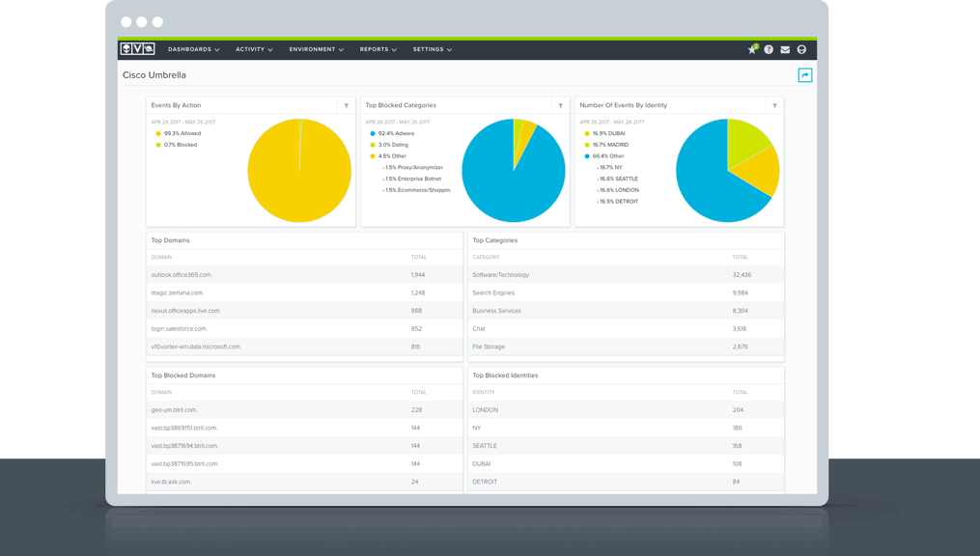
Task: Click the 92.4% Adware legend dot
Action: point(373,133)
